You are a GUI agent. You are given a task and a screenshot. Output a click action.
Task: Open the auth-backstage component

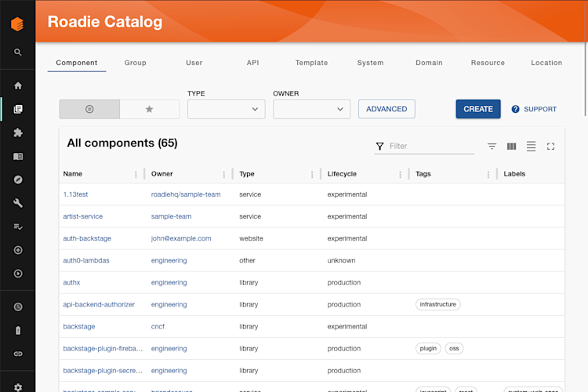[x=87, y=238]
